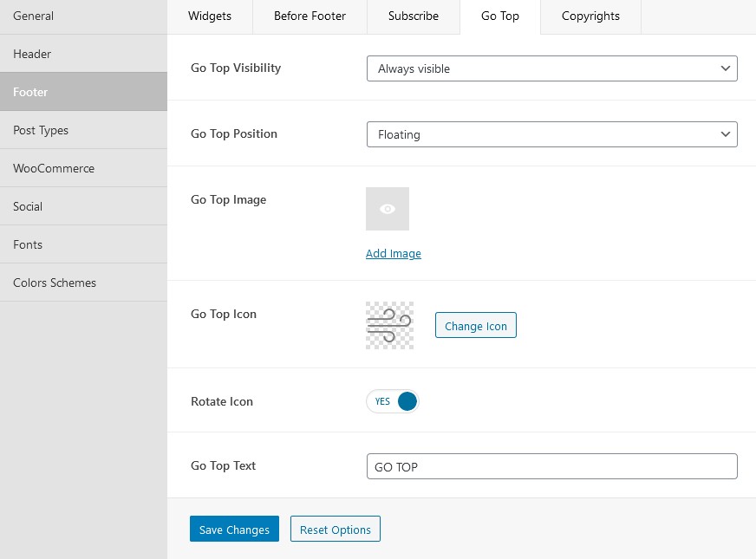
Task: Open the Go Top Visibility dropdown
Action: 552,68
